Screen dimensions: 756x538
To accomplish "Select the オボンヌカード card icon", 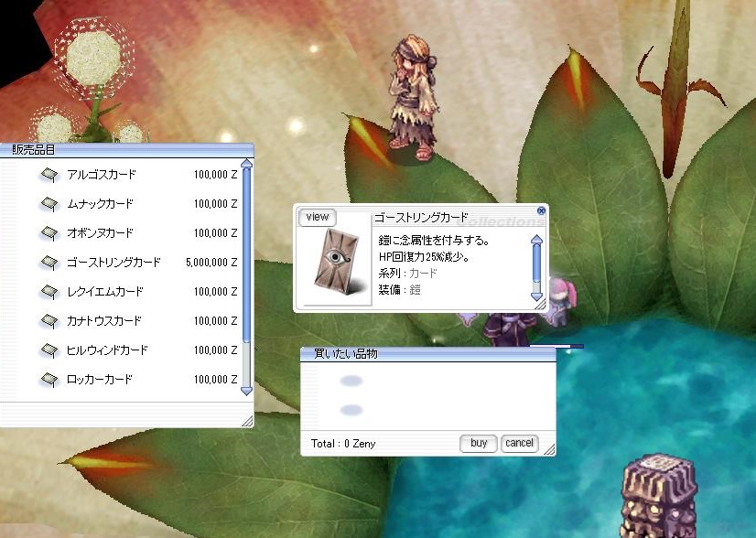I will [x=49, y=233].
